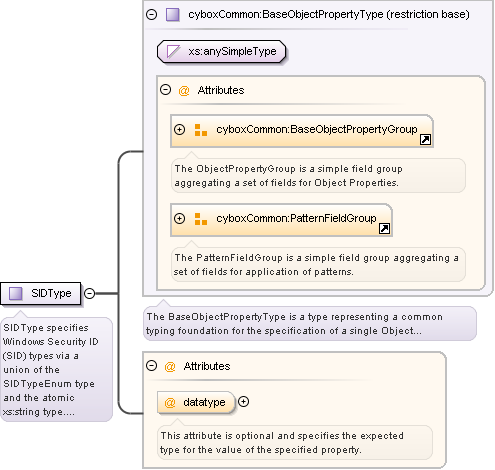Select the datatype attribute box

pyautogui.click(x=196, y=402)
